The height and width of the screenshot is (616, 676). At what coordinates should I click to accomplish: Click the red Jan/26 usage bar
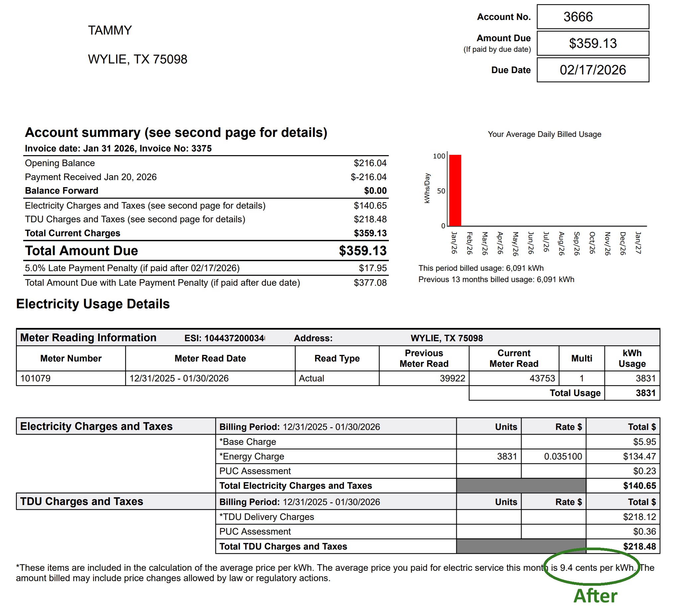[455, 190]
